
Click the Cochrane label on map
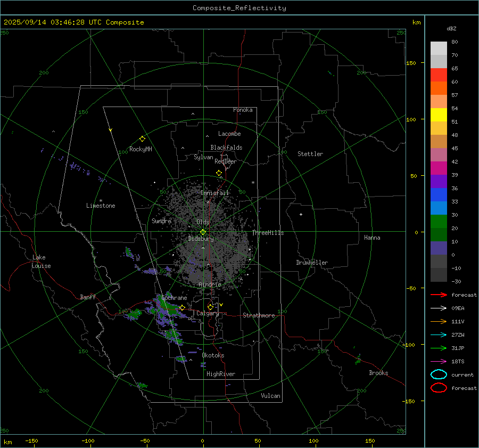pyautogui.click(x=174, y=298)
